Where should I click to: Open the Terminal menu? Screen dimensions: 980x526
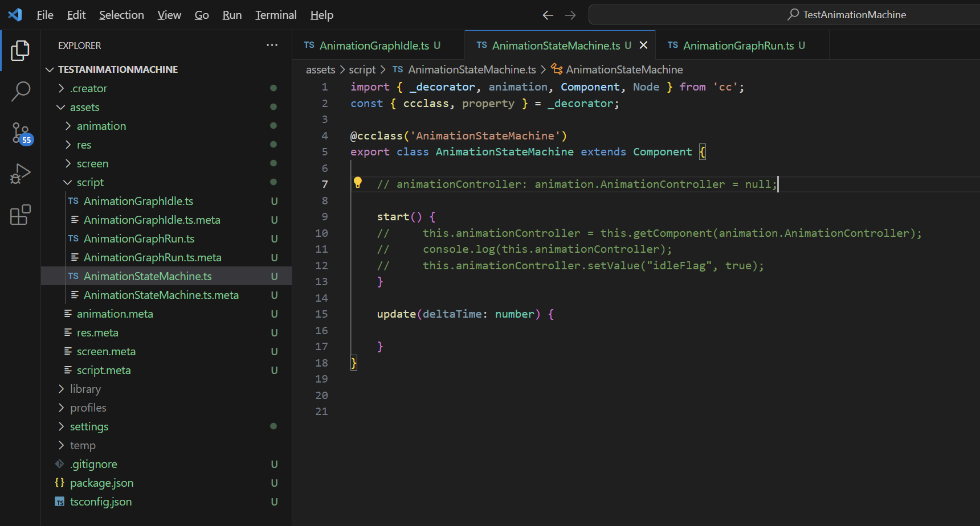point(276,15)
